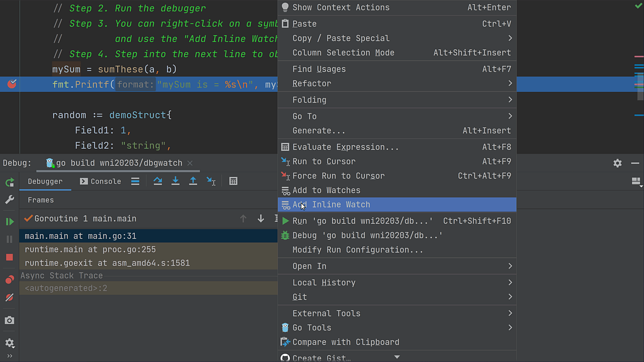This screenshot has height=362, width=644.
Task: Open Evaluate Expression via calculator icon
Action: tap(233, 181)
